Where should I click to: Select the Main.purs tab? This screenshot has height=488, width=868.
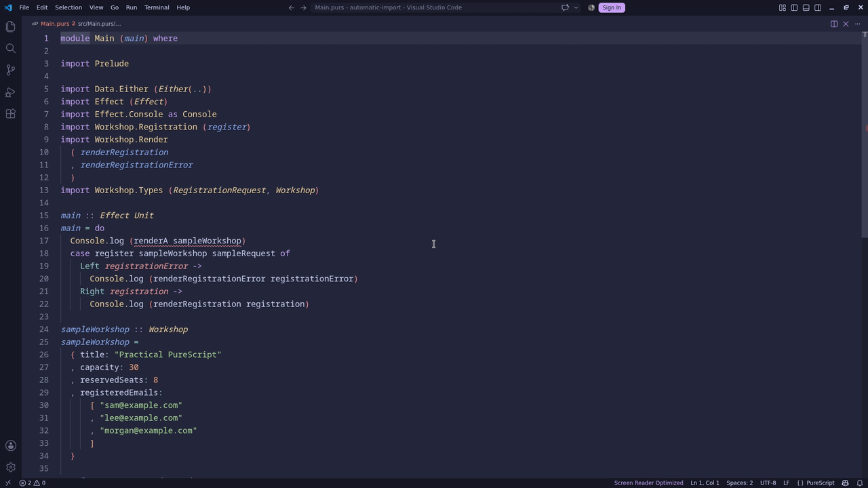pyautogui.click(x=54, y=24)
